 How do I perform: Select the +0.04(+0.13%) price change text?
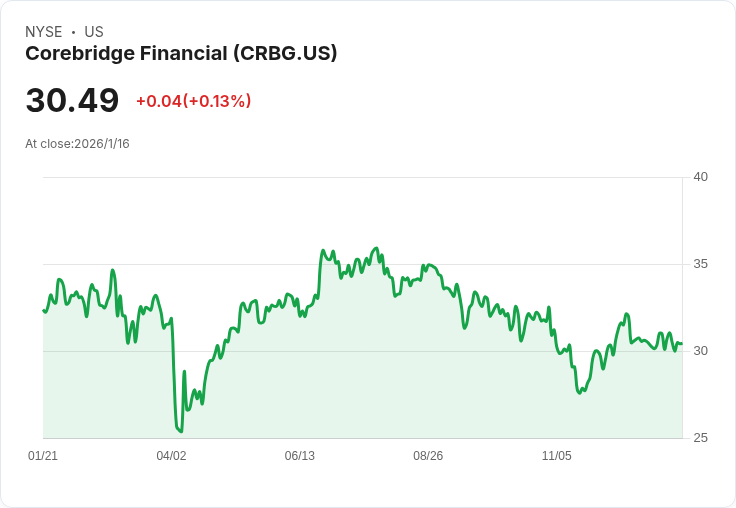[x=193, y=101]
